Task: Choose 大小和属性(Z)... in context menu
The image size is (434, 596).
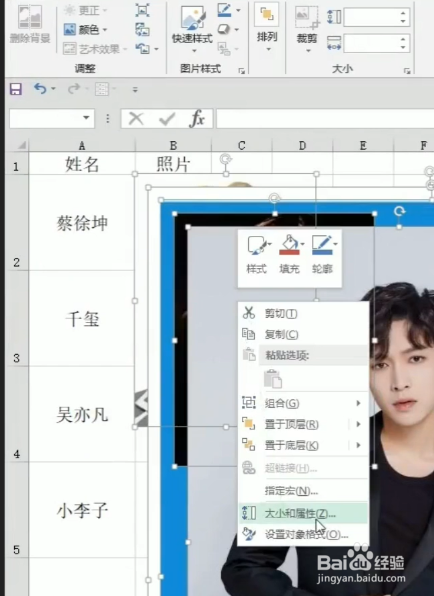Action: pos(303,514)
